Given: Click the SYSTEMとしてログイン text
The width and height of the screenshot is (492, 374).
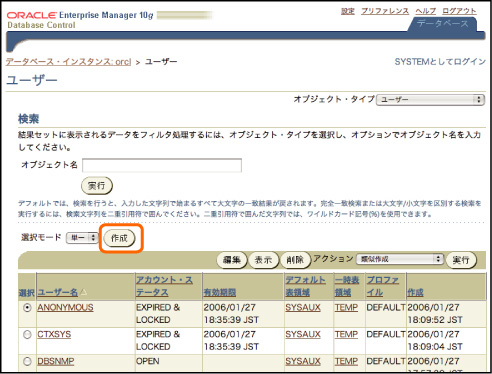Looking at the screenshot, I should click(440, 62).
